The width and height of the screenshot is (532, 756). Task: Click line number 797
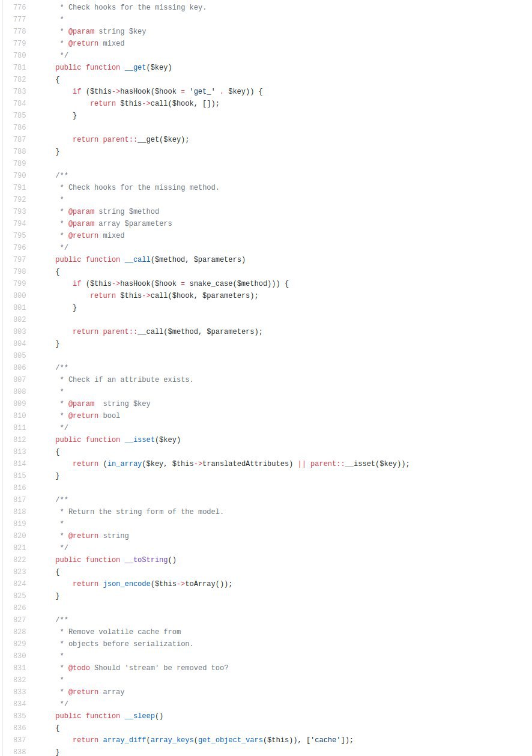click(19, 259)
